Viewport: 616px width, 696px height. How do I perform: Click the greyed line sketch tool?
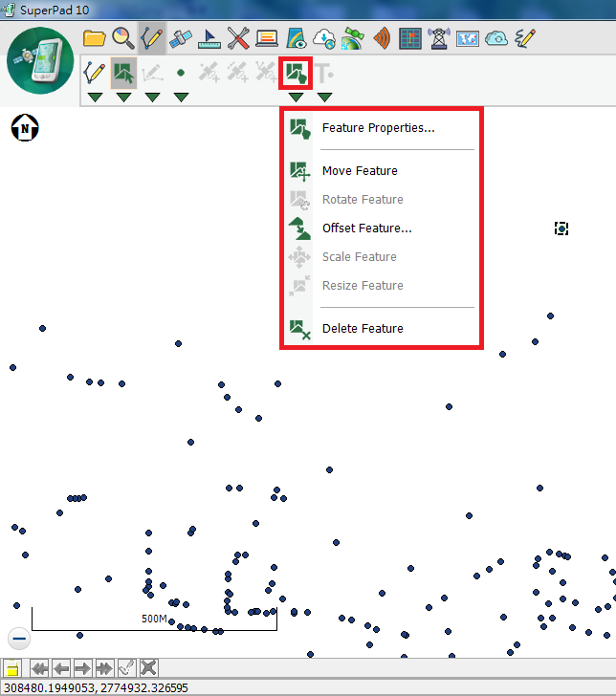pyautogui.click(x=152, y=73)
